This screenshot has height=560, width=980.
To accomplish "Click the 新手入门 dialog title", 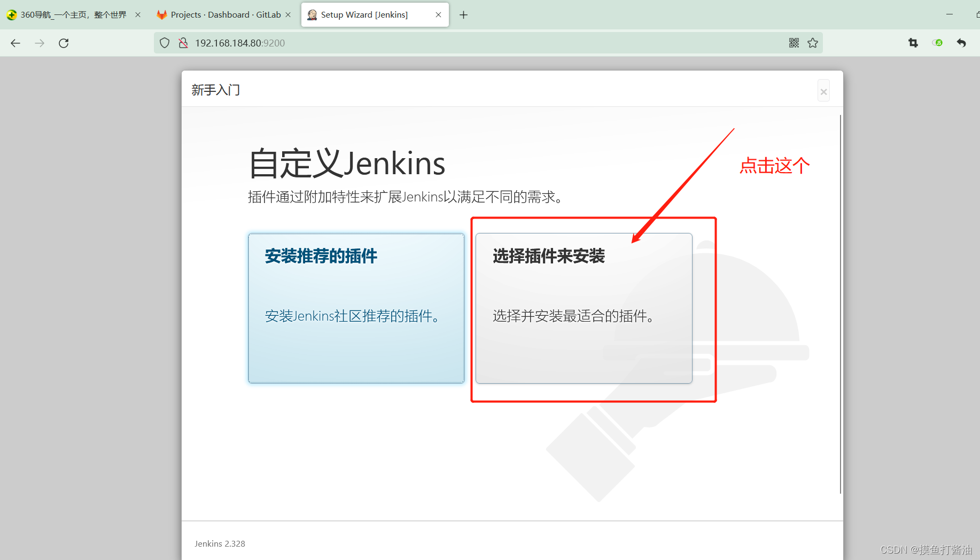I will 216,90.
